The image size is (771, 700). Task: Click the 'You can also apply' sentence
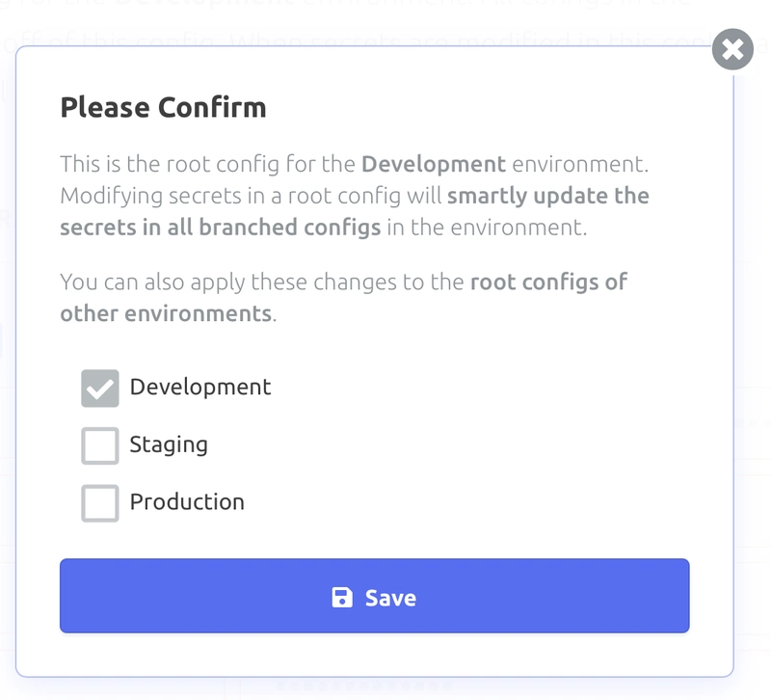[344, 298]
